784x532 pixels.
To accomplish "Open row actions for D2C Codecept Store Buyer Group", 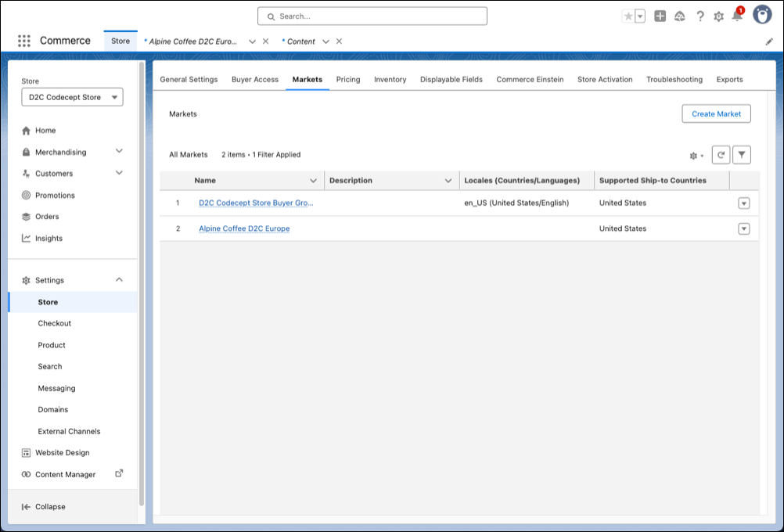I will [x=744, y=203].
